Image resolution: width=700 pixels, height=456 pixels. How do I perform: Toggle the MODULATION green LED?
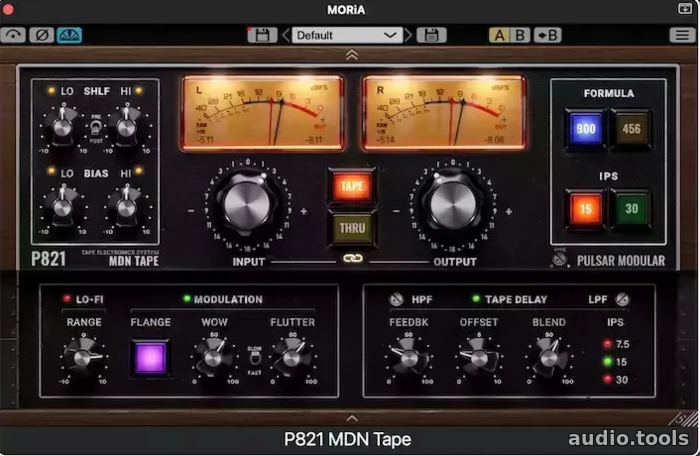[187, 298]
